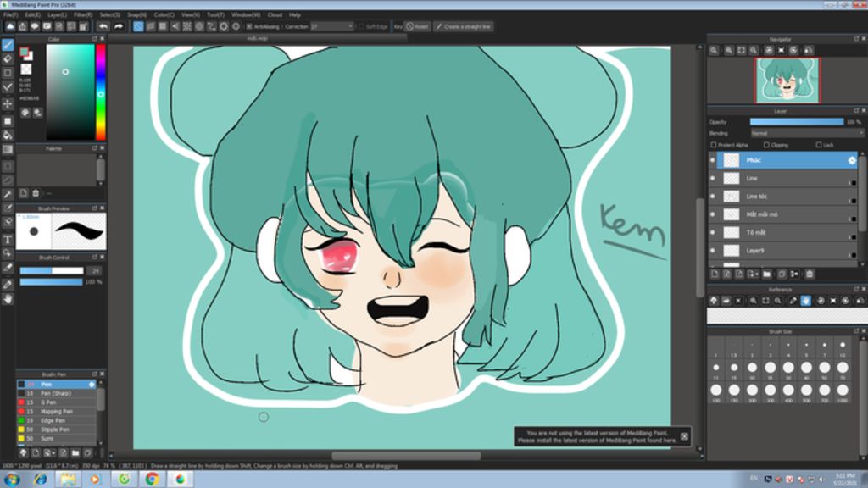The width and height of the screenshot is (868, 488).
Task: Select the Text tool
Action: [x=8, y=240]
